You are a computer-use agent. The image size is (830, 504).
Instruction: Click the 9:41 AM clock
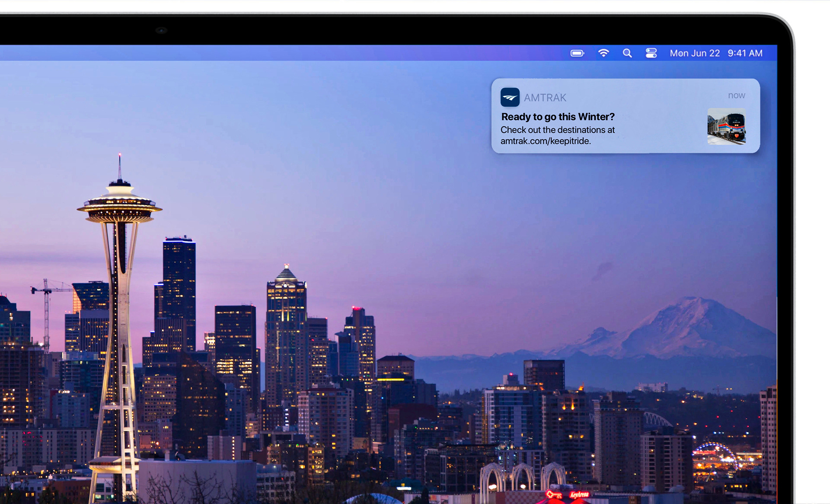(745, 53)
